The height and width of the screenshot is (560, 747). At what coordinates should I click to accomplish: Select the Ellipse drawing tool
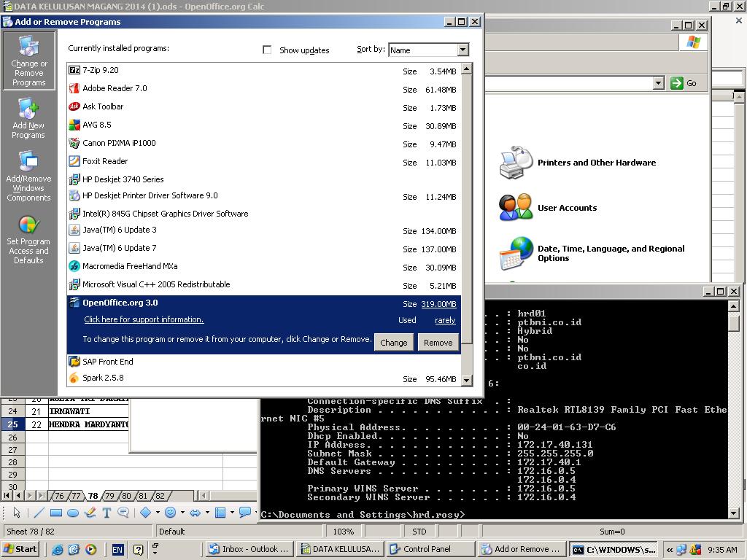pyautogui.click(x=73, y=513)
